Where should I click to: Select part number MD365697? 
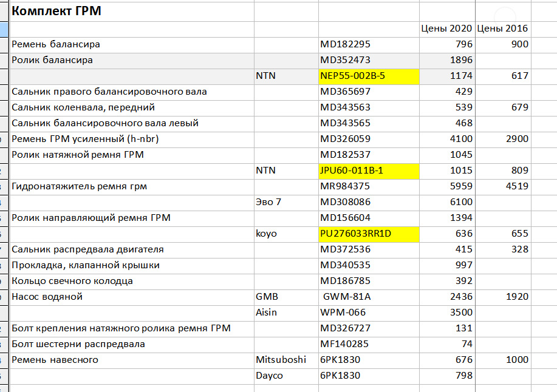pyautogui.click(x=369, y=92)
